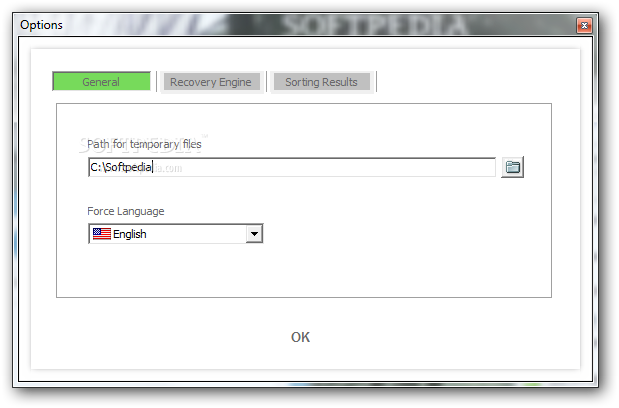The height and width of the screenshot is (408, 619).
Task: Focus the temporary files path input field
Action: (292, 167)
